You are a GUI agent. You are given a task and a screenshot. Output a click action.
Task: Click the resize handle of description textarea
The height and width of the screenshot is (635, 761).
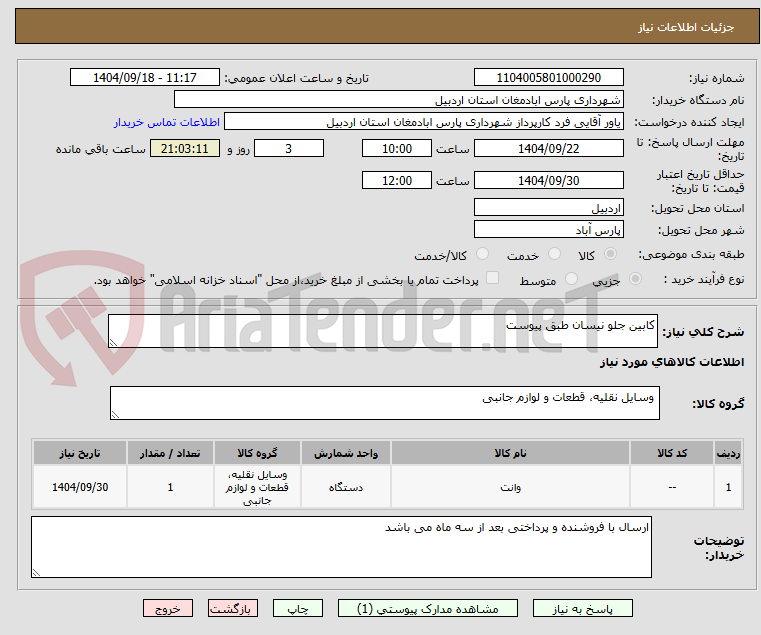113,343
